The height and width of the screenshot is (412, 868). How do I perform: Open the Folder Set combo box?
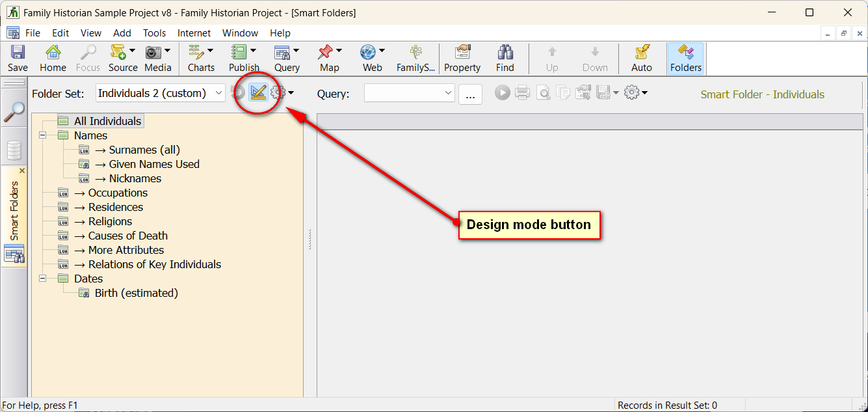[x=161, y=93]
